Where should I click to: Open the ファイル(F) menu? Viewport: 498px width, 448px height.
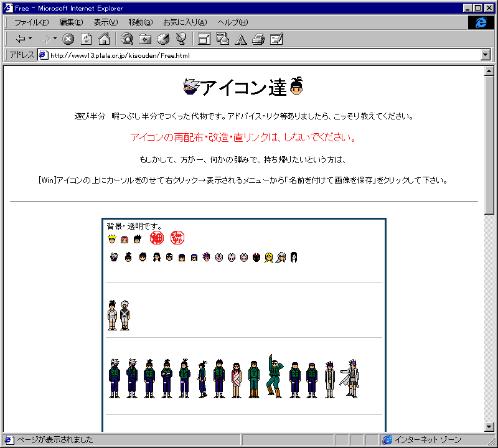pos(32,22)
